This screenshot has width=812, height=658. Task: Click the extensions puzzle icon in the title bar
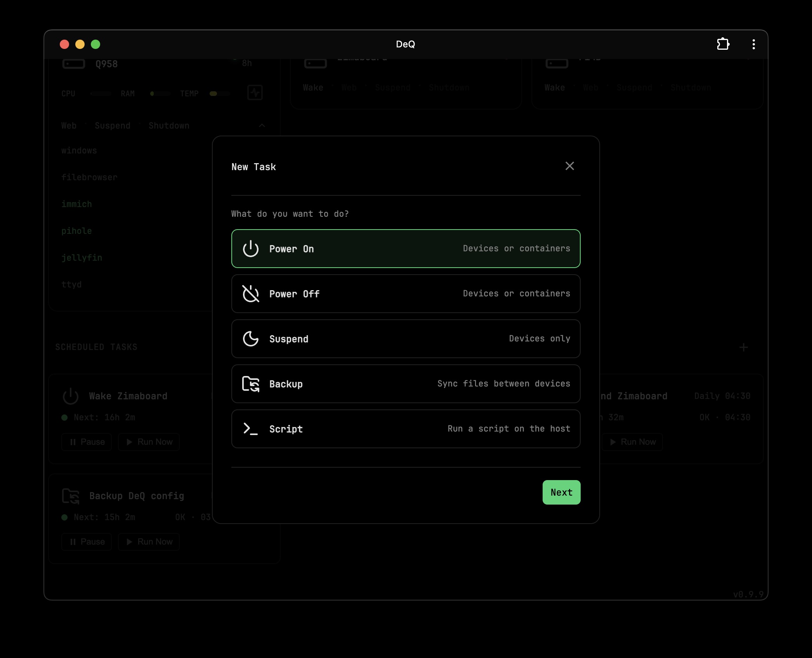(x=723, y=44)
